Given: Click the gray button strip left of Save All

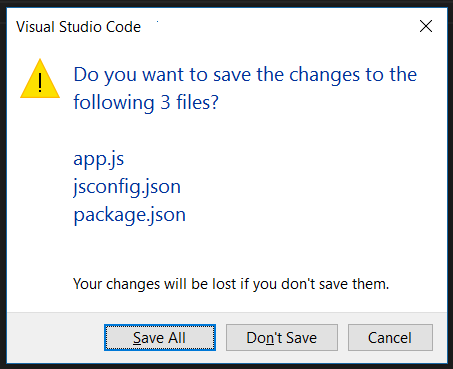Looking at the screenshot, I should [55, 337].
